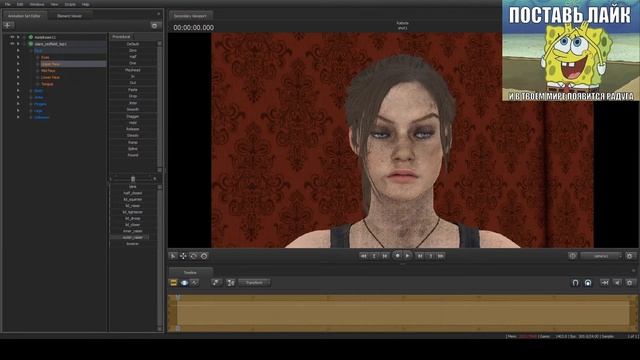
Task: Open the File menu
Action: pos(7,4)
